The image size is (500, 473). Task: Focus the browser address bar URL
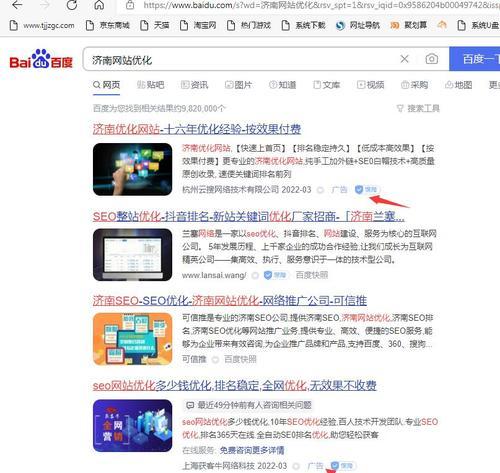(321, 5)
